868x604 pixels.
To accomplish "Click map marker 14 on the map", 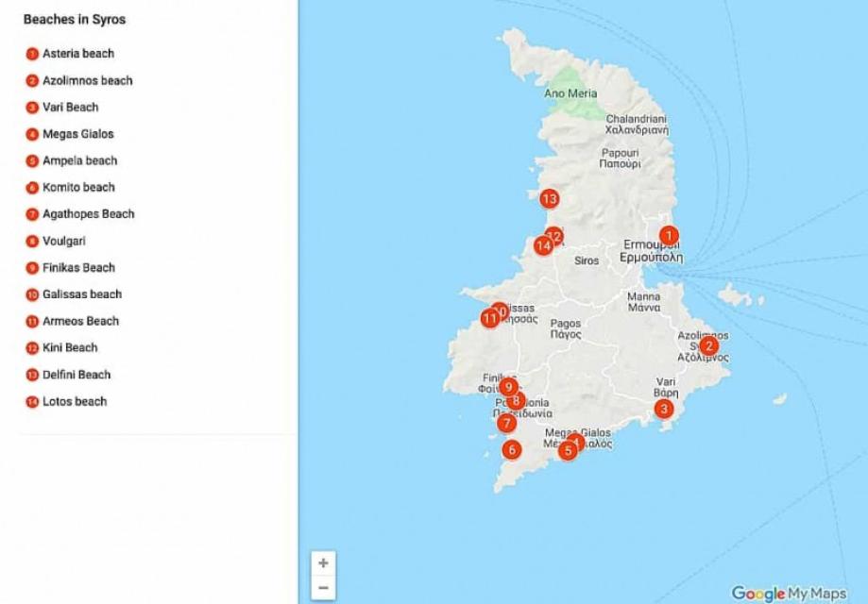I will click(x=542, y=245).
